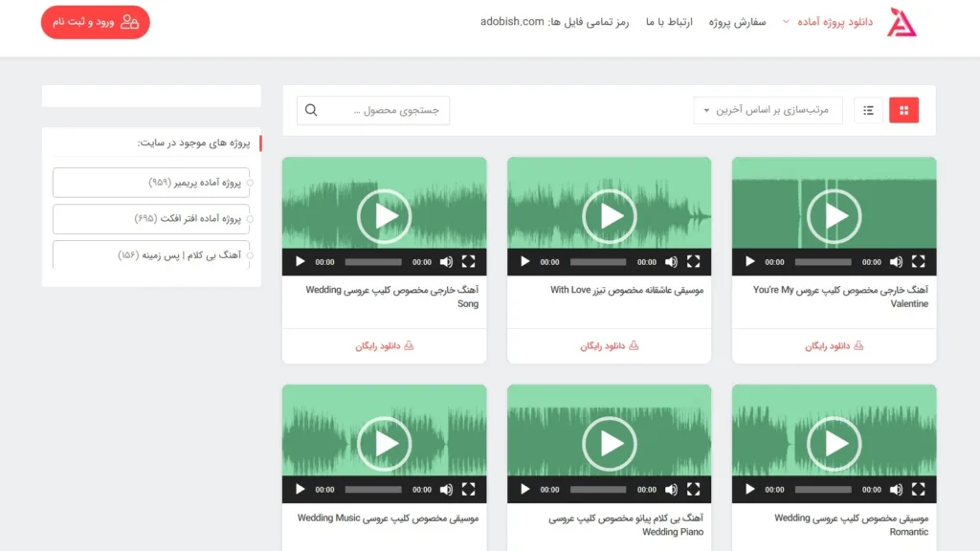Select the پروژه آماده پریمیر filter
This screenshot has height=551, width=980.
(151, 183)
